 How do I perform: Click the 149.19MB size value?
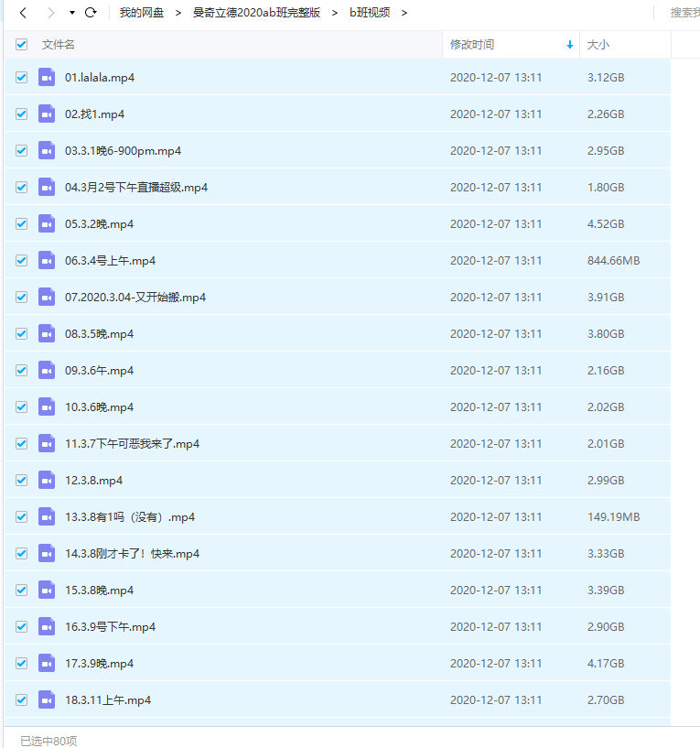tap(614, 517)
